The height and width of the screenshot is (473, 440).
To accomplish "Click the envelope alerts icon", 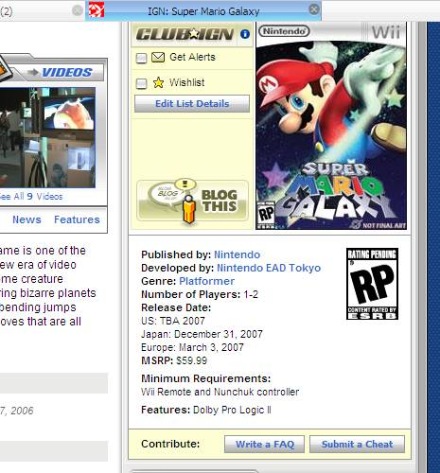I will click(158, 57).
